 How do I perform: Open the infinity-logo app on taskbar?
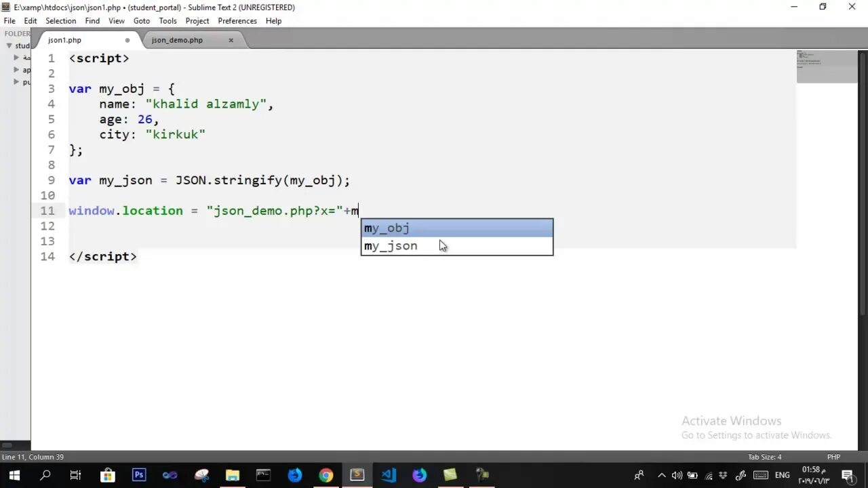pos(170,475)
